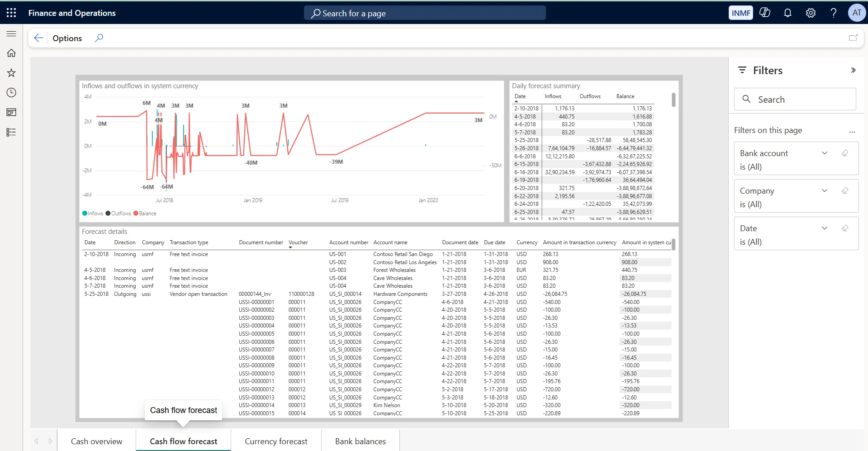Switch to the Cash overview tab

[x=96, y=441]
